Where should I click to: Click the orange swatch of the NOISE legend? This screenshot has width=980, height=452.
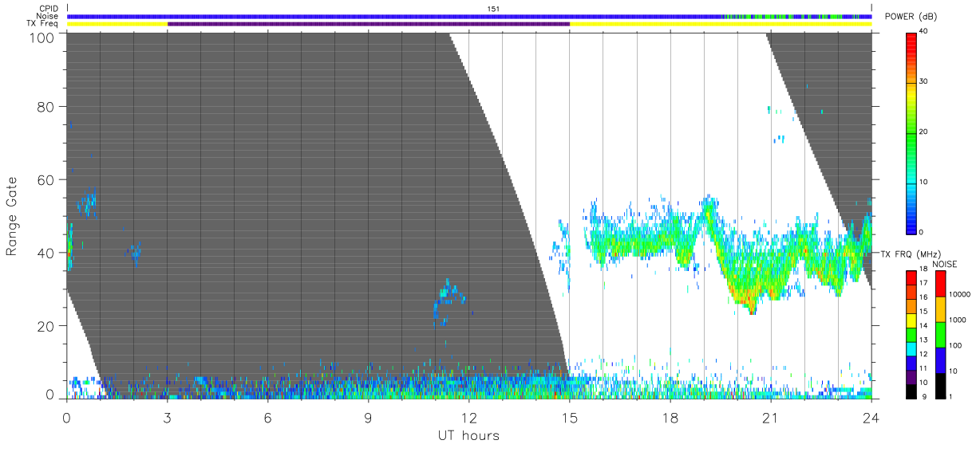941,309
